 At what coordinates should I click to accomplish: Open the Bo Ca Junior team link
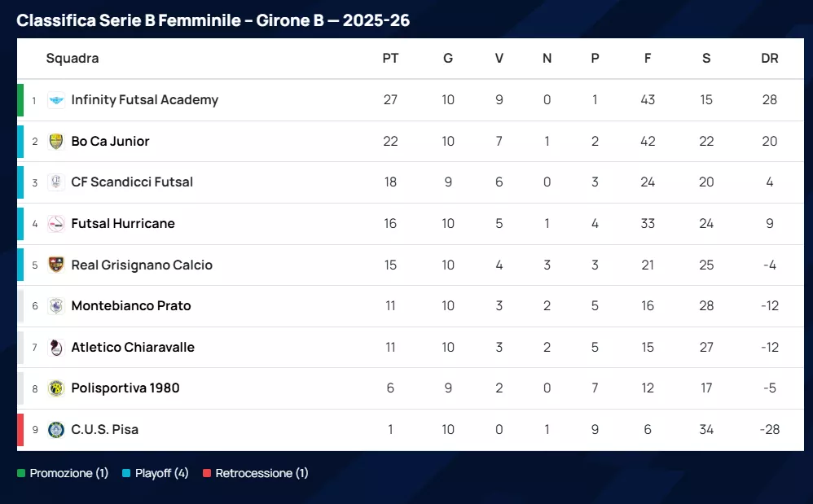click(110, 142)
